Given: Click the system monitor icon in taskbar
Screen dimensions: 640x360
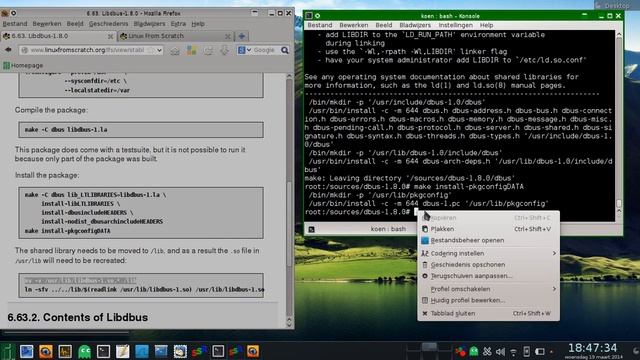Looking at the screenshot, I should (65, 351).
